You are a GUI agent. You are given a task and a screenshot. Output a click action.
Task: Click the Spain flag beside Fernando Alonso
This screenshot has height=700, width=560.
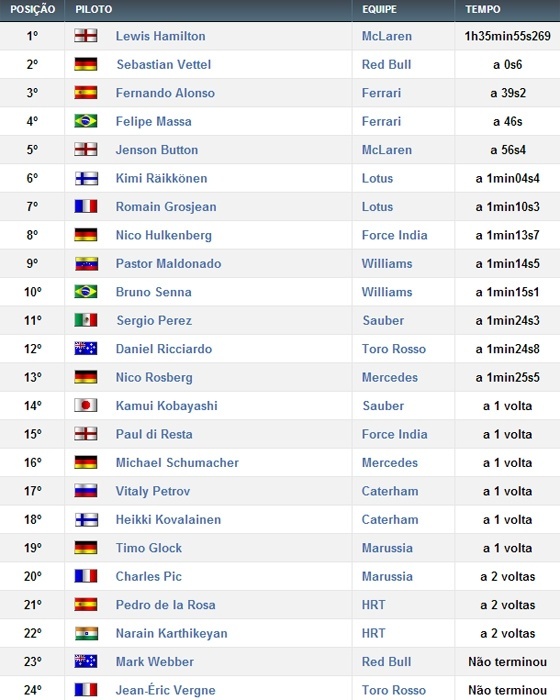click(86, 93)
